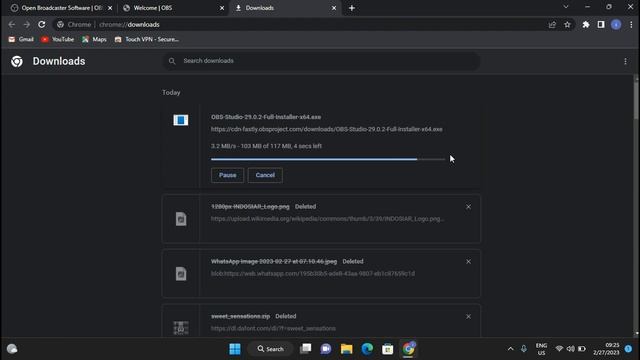Image resolution: width=640 pixels, height=360 pixels.
Task: Launch Microsoft Edge from taskbar
Action: tap(367, 349)
